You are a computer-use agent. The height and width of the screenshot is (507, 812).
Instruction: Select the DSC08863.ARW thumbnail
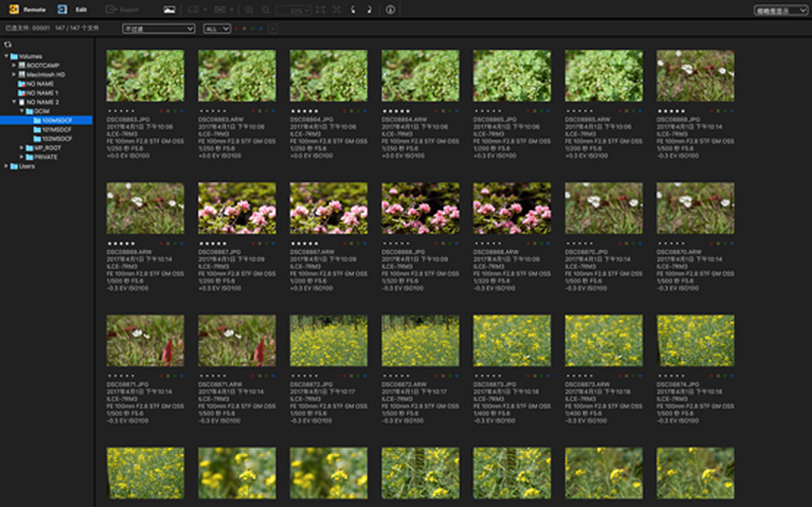point(237,75)
